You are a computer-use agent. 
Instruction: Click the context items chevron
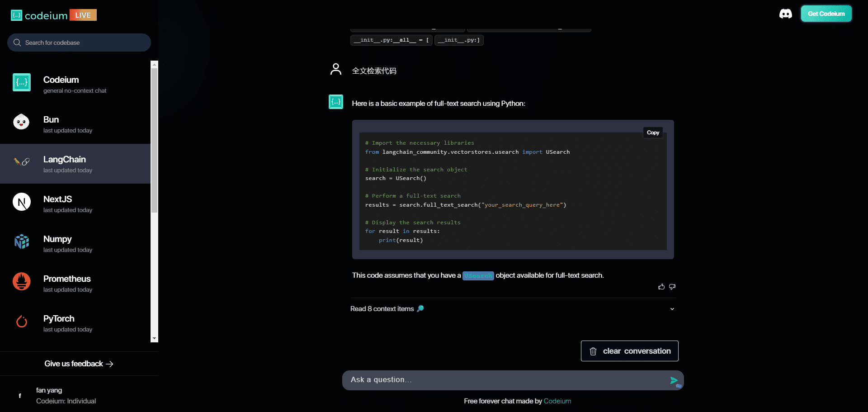pos(672,309)
